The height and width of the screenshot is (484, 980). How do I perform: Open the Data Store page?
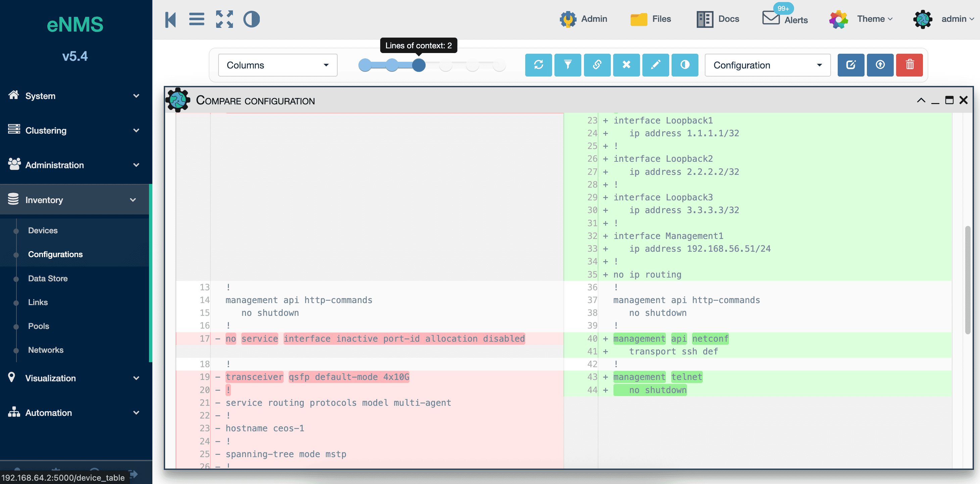(x=48, y=278)
